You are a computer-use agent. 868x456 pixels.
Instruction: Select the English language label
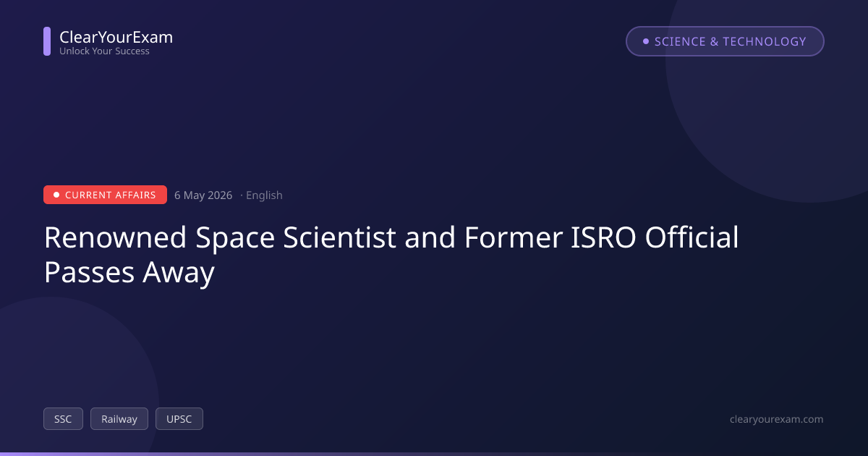(x=264, y=195)
